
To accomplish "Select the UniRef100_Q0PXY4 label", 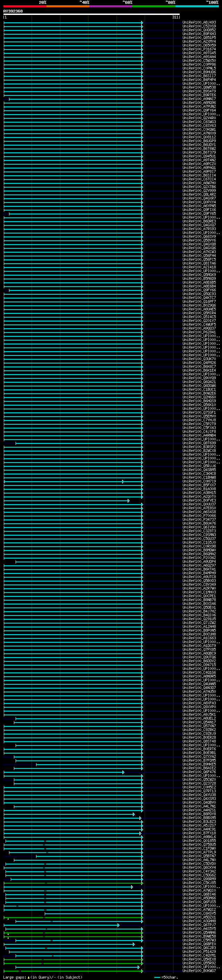I will [199, 202].
